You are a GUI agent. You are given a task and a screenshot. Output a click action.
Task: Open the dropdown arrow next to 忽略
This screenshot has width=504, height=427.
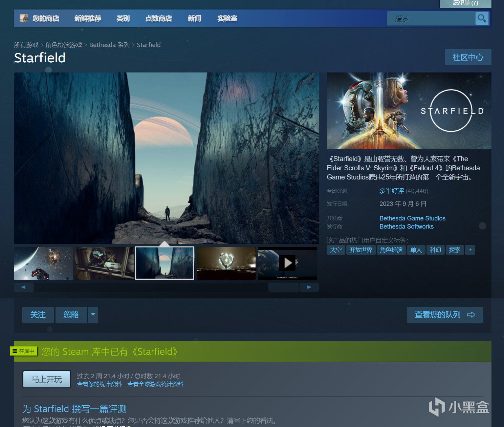[93, 315]
